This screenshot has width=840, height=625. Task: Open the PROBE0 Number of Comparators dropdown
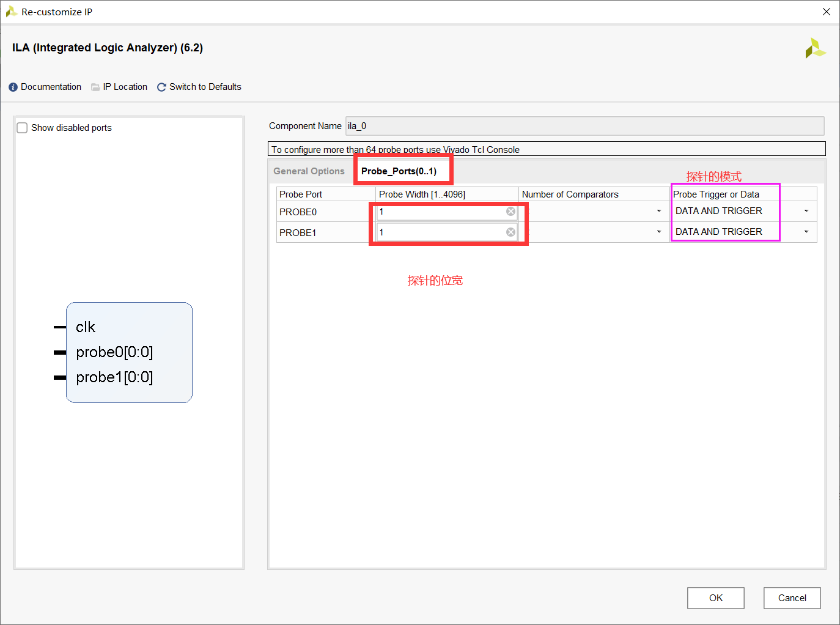[659, 211]
